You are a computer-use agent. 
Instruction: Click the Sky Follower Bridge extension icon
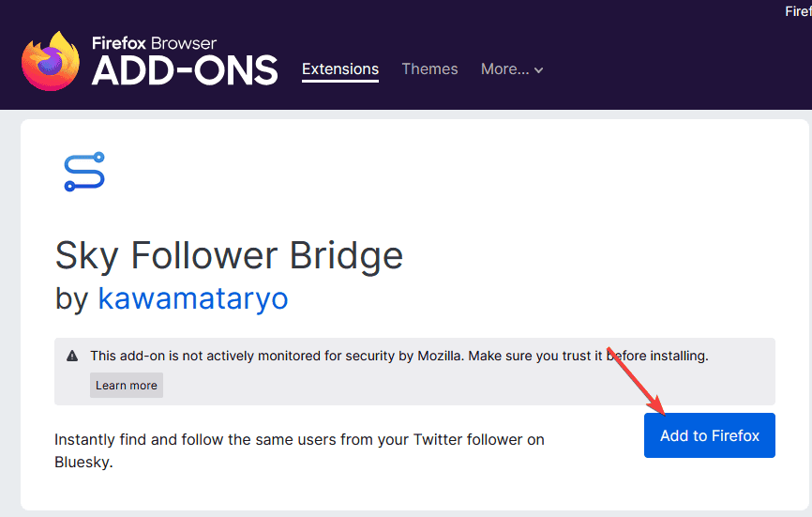(x=84, y=173)
